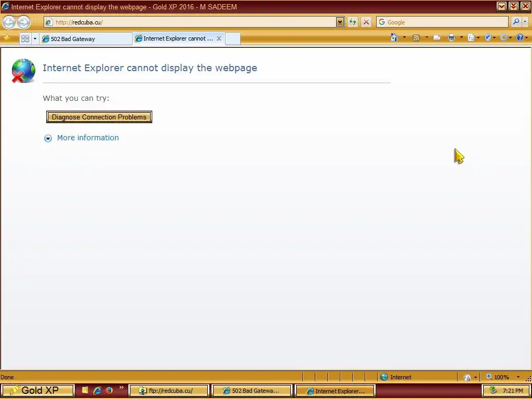Open the address bar URL history dropdown
The width and height of the screenshot is (532, 399).
coord(340,22)
